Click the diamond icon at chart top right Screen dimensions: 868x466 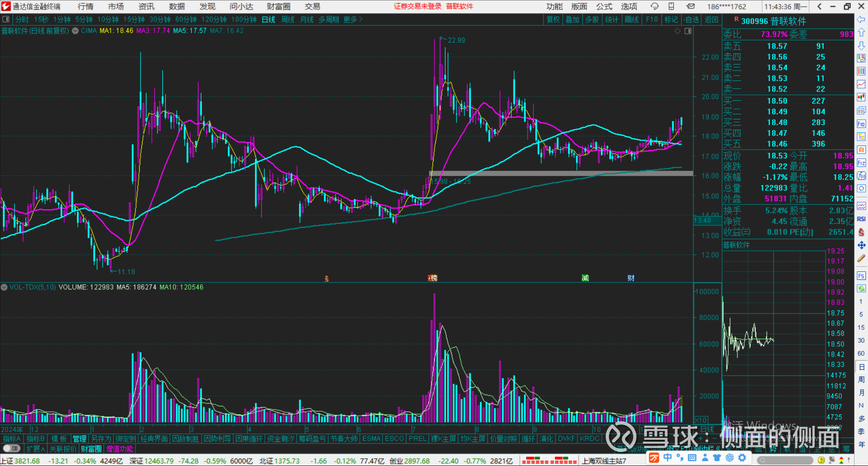(x=677, y=31)
